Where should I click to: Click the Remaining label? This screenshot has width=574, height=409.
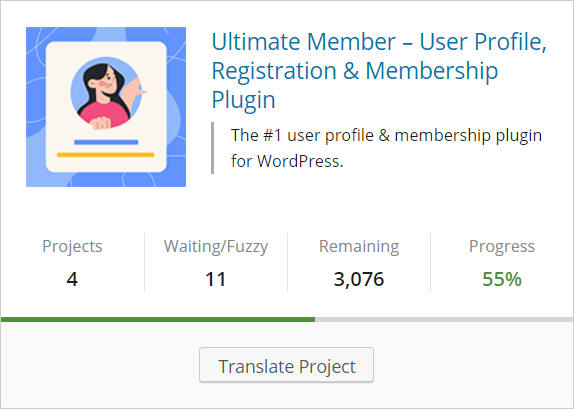coord(359,246)
